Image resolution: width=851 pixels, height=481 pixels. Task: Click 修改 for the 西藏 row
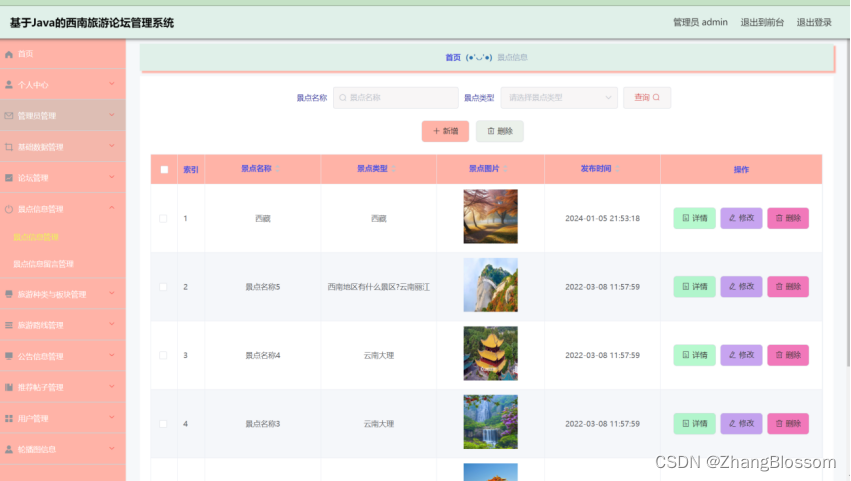741,218
